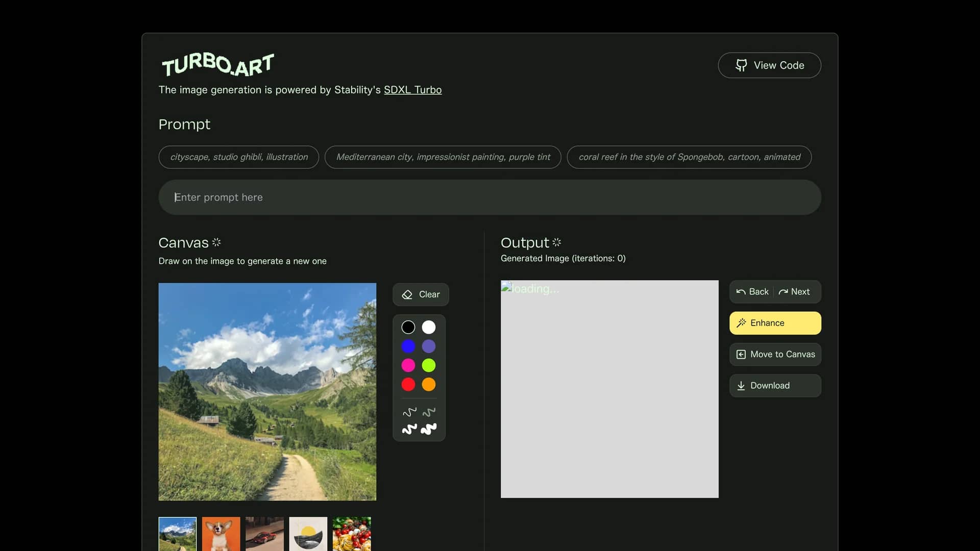This screenshot has height=551, width=980.
Task: Pick the red color swatch
Action: pyautogui.click(x=408, y=384)
